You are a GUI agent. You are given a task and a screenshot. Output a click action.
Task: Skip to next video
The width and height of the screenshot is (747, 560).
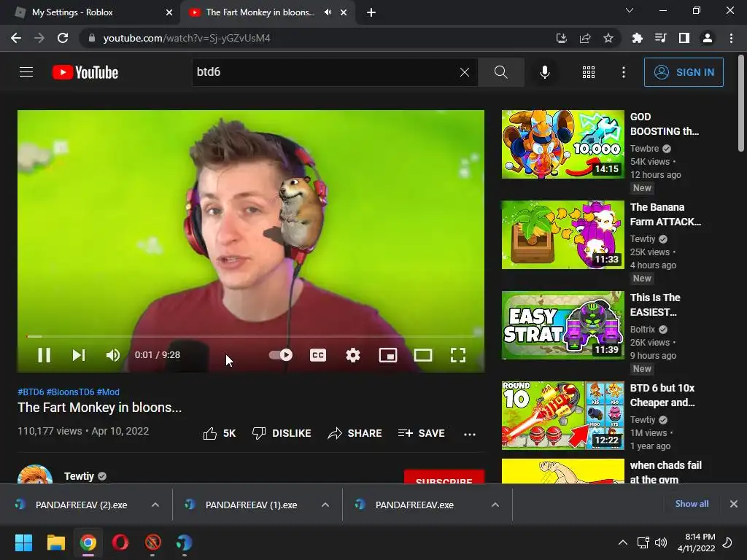coord(79,355)
